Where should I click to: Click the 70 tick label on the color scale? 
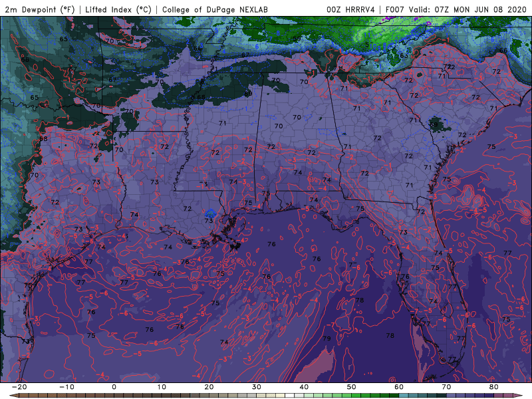pos(446,387)
